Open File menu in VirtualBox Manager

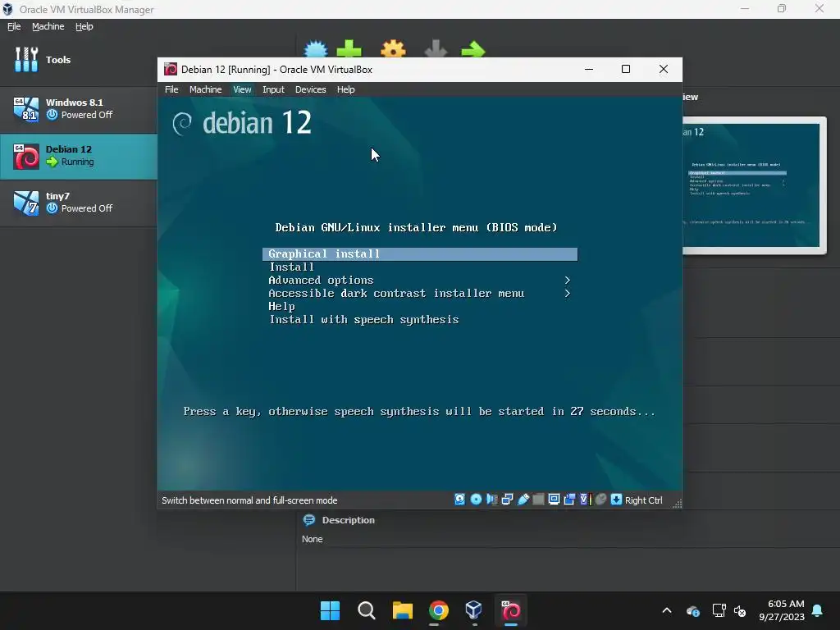click(x=14, y=26)
